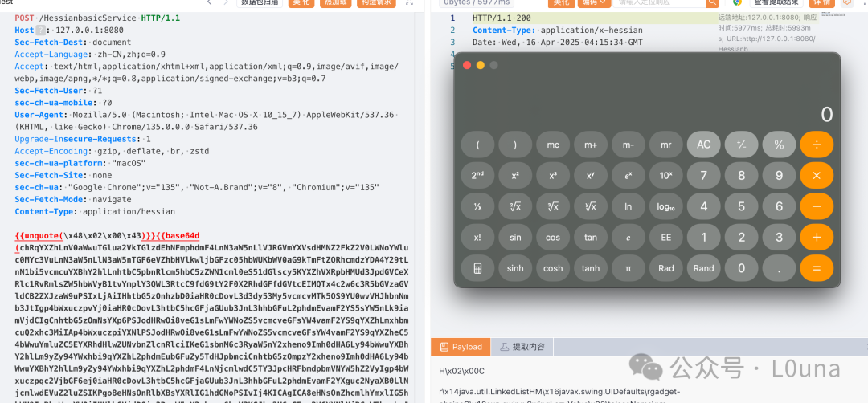Viewport: 868px width, 403px height.
Task: Click digit 5 on the Calculator
Action: click(741, 206)
